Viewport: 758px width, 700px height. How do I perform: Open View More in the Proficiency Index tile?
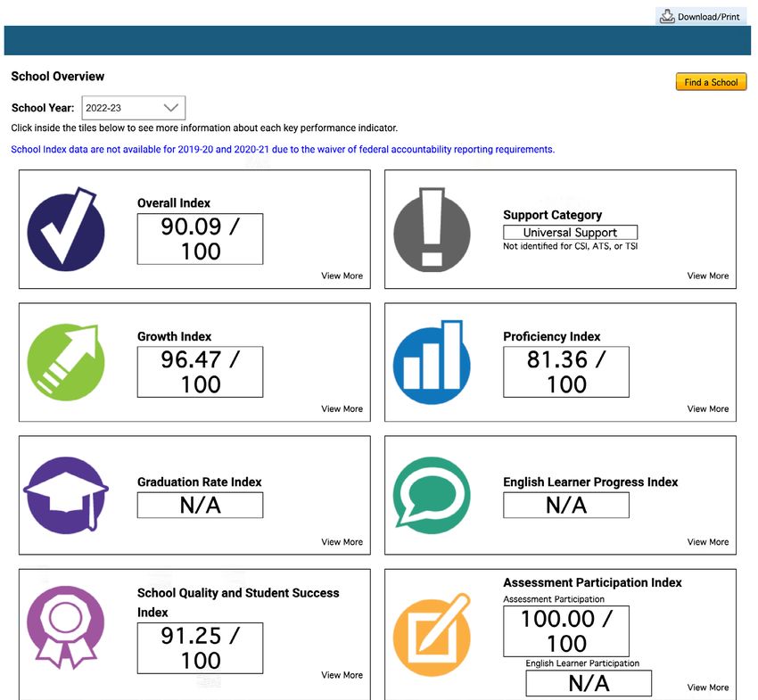click(x=708, y=408)
